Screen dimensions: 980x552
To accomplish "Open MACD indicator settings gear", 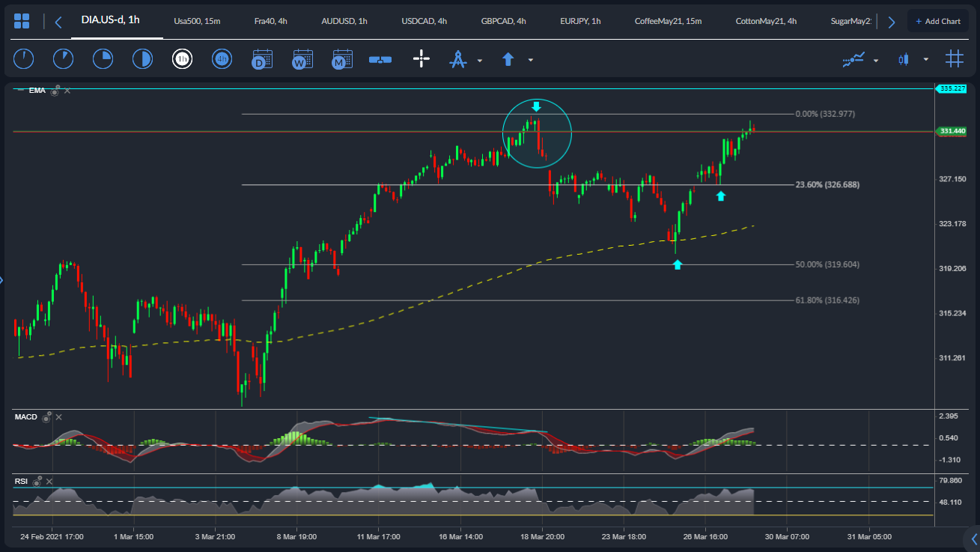I will pyautogui.click(x=46, y=416).
